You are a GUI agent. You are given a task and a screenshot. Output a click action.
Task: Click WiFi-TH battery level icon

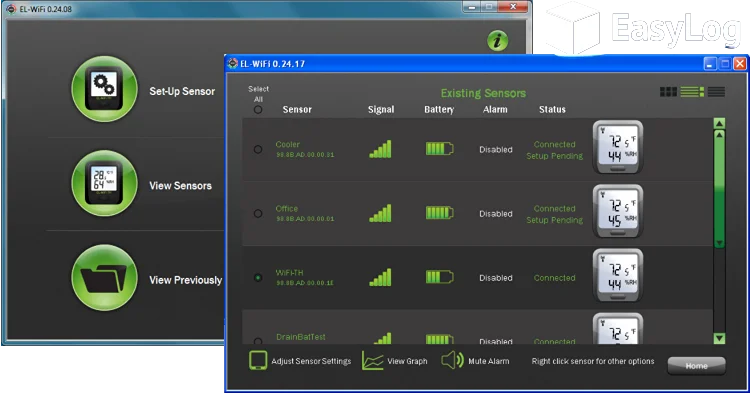tap(440, 277)
